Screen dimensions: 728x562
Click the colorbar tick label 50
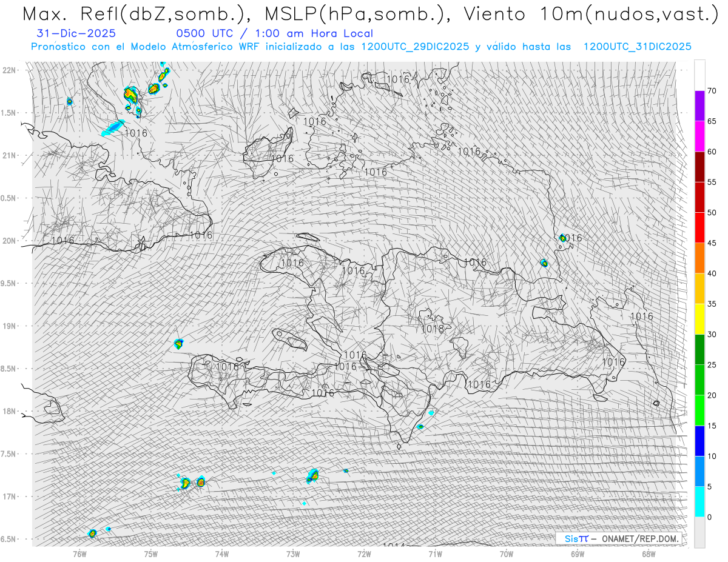pos(712,213)
